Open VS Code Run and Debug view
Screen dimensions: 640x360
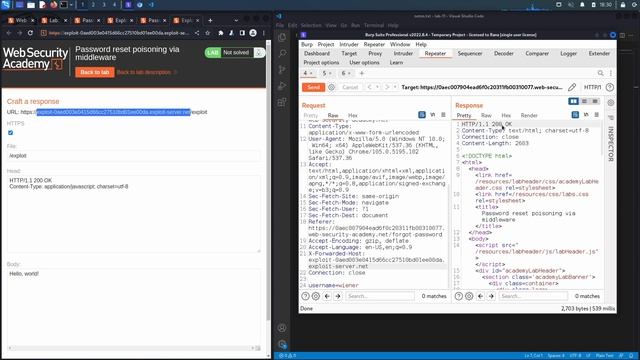(x=282, y=86)
